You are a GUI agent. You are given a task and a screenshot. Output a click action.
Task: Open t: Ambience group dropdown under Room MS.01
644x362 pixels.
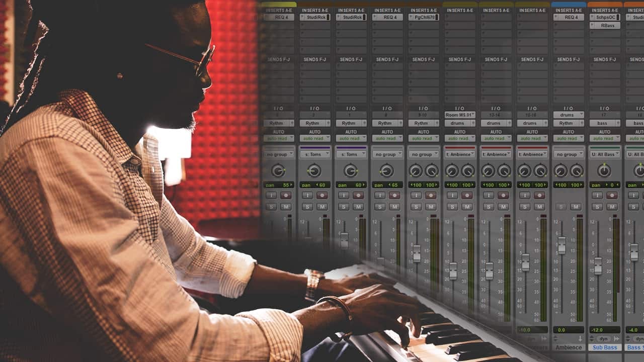(x=460, y=154)
